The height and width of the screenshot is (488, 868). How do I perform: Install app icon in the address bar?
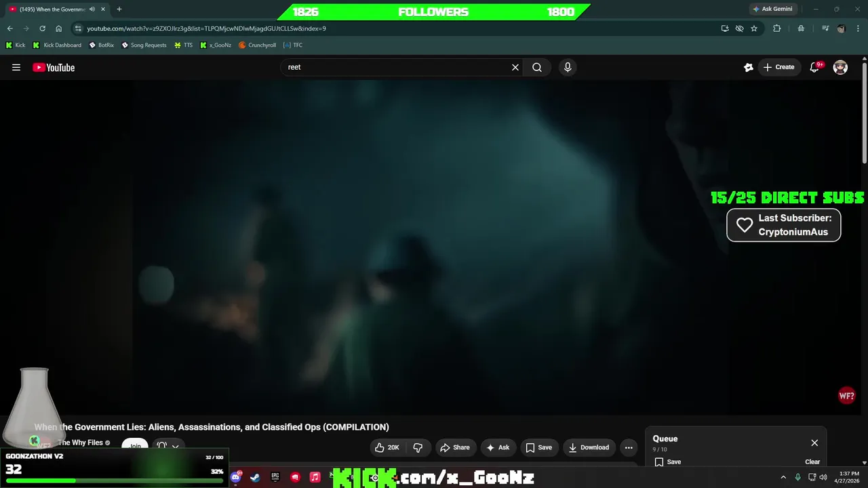725,28
